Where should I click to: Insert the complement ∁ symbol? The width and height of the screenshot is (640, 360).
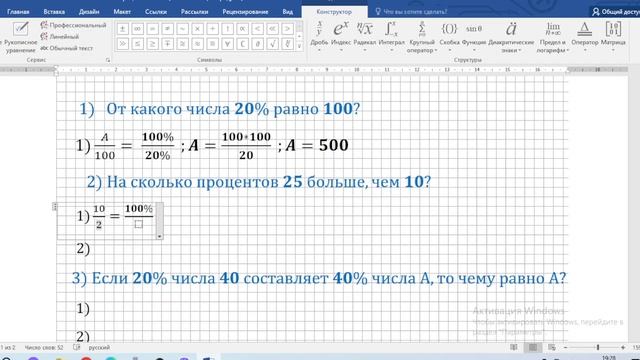point(242,44)
